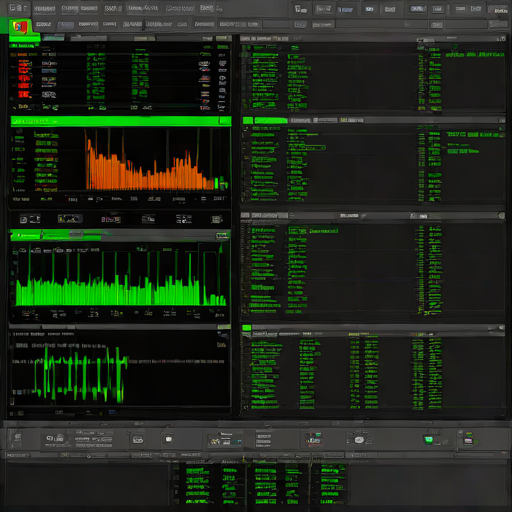Click the white oval icon in the bottom toolbar
Image resolution: width=512 pixels, height=512 pixels.
[359, 440]
